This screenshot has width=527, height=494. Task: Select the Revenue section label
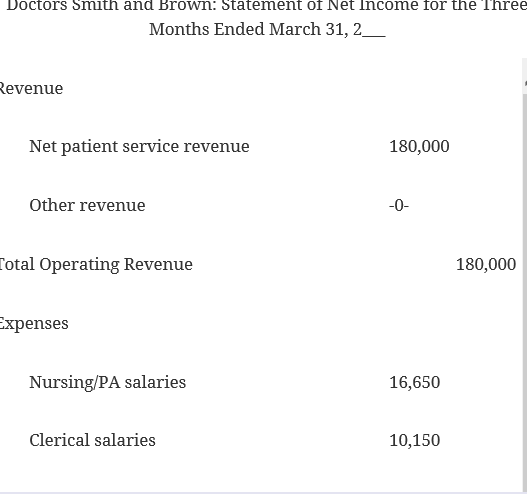tap(31, 88)
